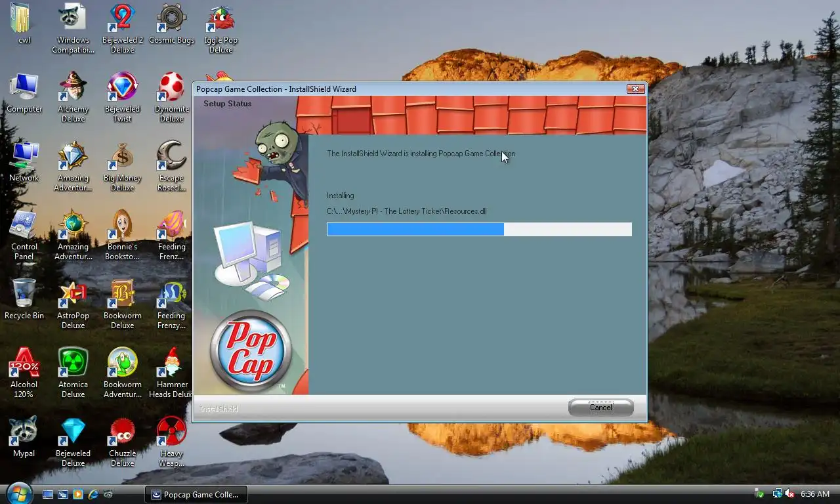Open the Control Panel icon
The width and height of the screenshot is (840, 504).
(24, 236)
